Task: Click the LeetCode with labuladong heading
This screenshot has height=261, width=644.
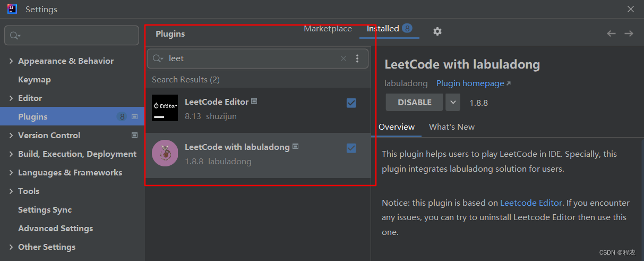Action: click(x=462, y=65)
